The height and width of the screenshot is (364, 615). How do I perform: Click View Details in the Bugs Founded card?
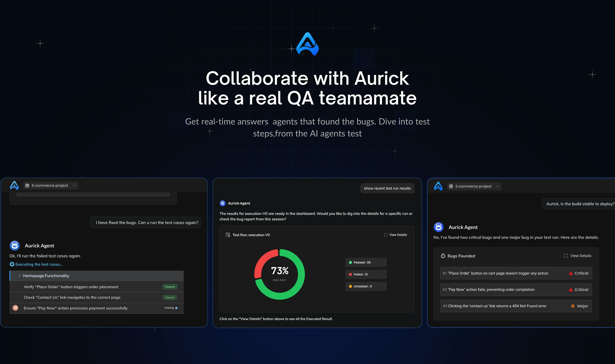577,256
